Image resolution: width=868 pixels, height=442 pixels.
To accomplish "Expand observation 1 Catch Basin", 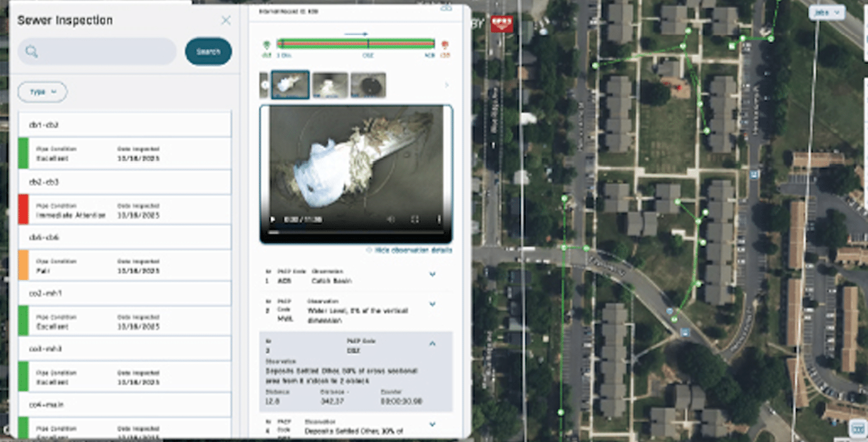I will 432,274.
